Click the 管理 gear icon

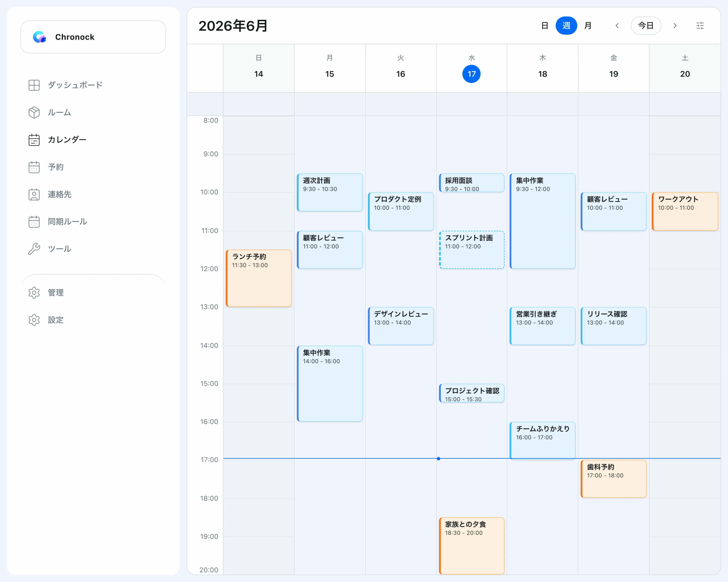tap(34, 293)
